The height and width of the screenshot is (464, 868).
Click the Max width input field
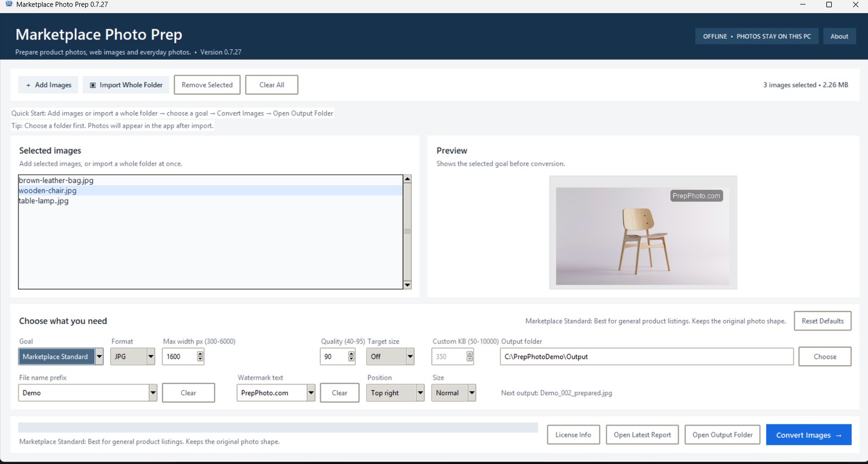(179, 357)
